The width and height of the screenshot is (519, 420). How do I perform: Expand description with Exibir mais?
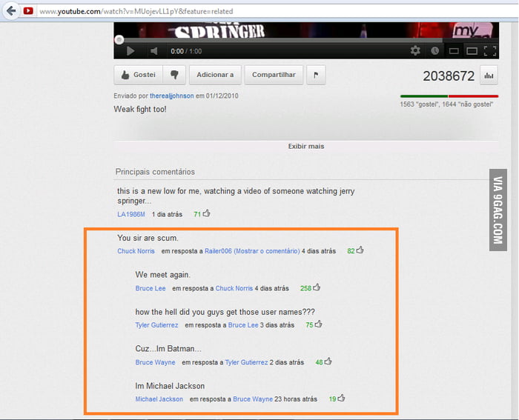(x=305, y=146)
